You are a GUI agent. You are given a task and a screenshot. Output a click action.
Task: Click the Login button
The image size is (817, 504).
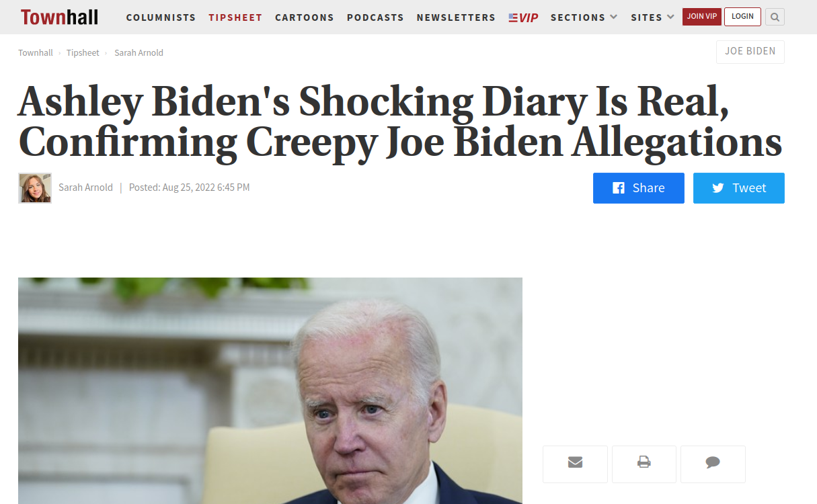(742, 17)
